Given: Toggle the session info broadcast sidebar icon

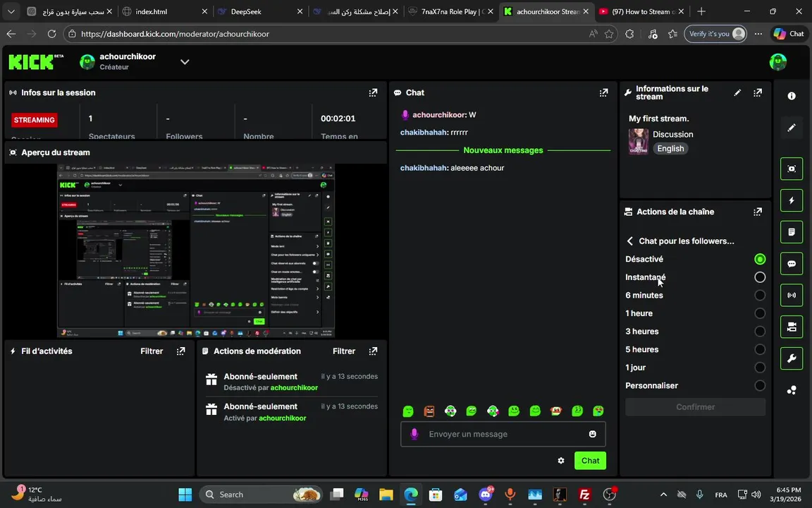Looking at the screenshot, I should click(x=792, y=295).
